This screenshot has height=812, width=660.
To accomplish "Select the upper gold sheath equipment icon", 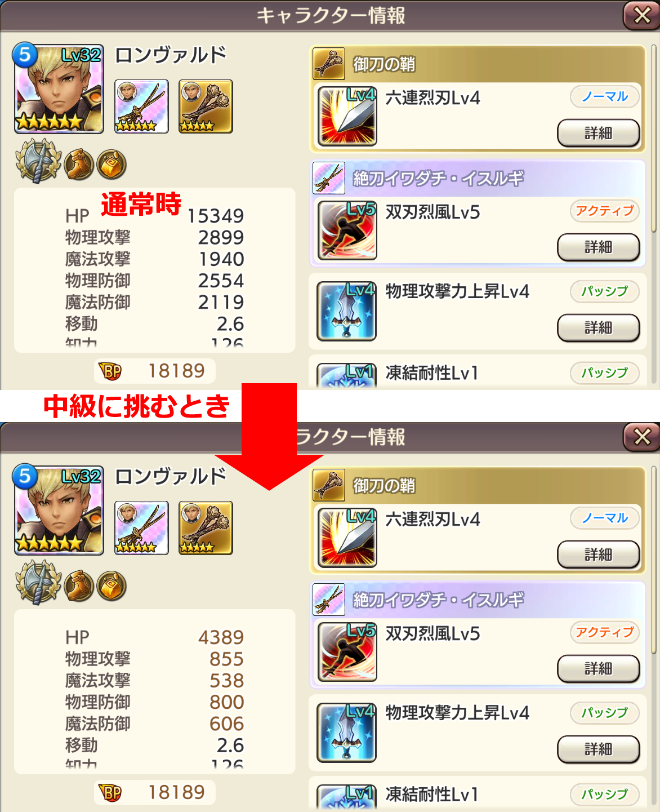I will point(206,107).
